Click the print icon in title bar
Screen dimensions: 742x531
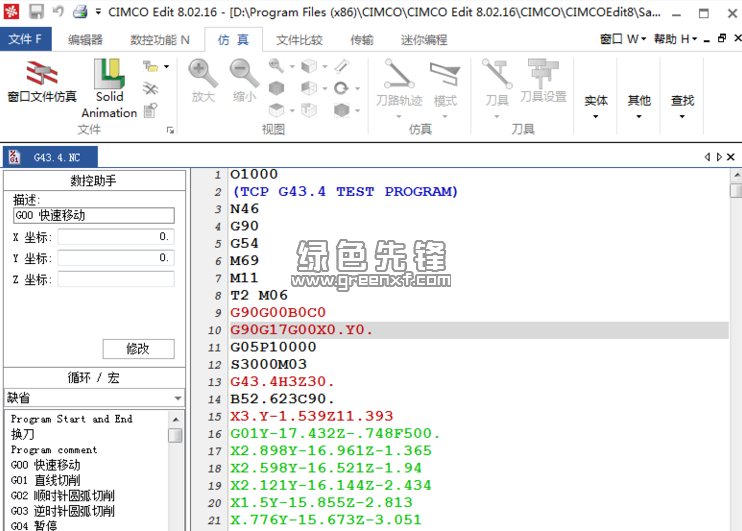[x=81, y=11]
